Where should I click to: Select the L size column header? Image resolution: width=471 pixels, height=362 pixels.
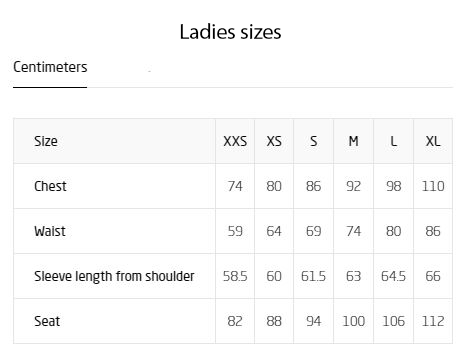[393, 141]
